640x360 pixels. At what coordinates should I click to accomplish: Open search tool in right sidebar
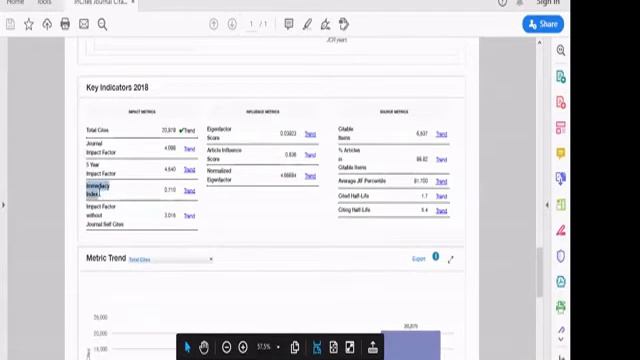[561, 50]
